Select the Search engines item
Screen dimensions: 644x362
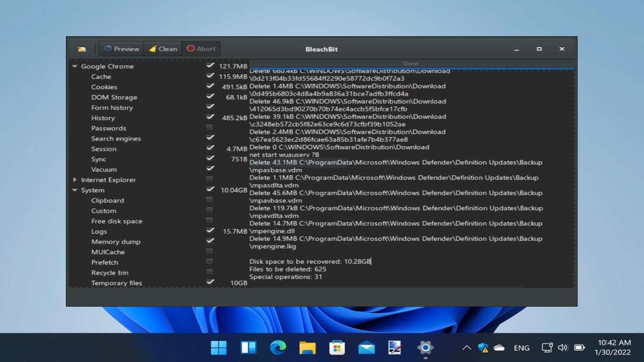tap(116, 138)
